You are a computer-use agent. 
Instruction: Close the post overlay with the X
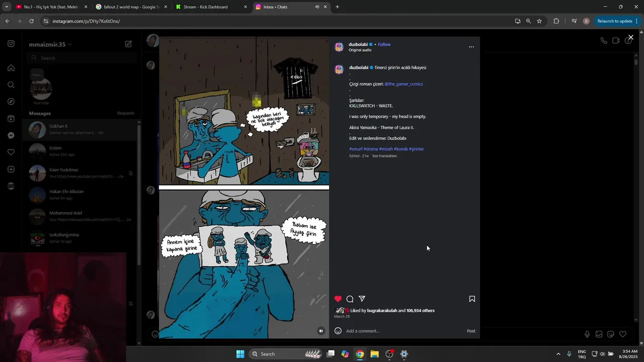(630, 37)
